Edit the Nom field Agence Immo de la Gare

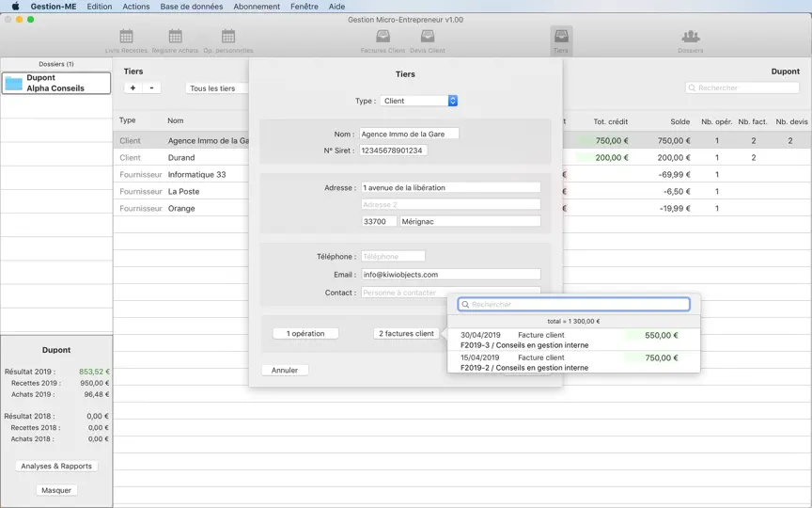point(409,134)
